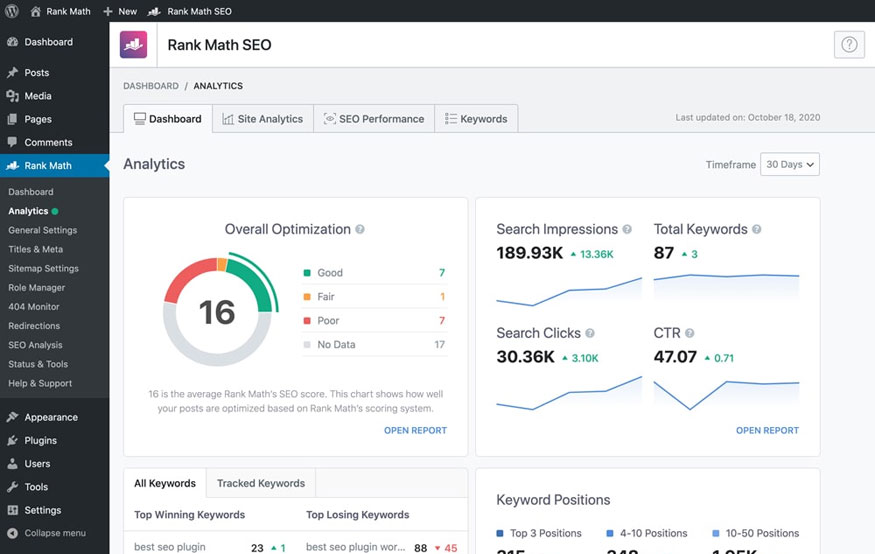Open Rank Math submenu Dashboard link

point(31,192)
